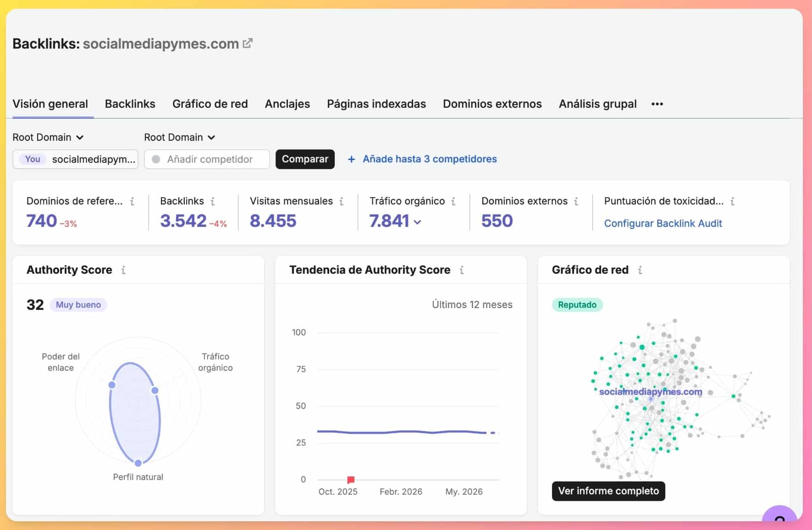Click info icon beside Dominios externos metric
Image resolution: width=812 pixels, height=530 pixels.
click(576, 201)
